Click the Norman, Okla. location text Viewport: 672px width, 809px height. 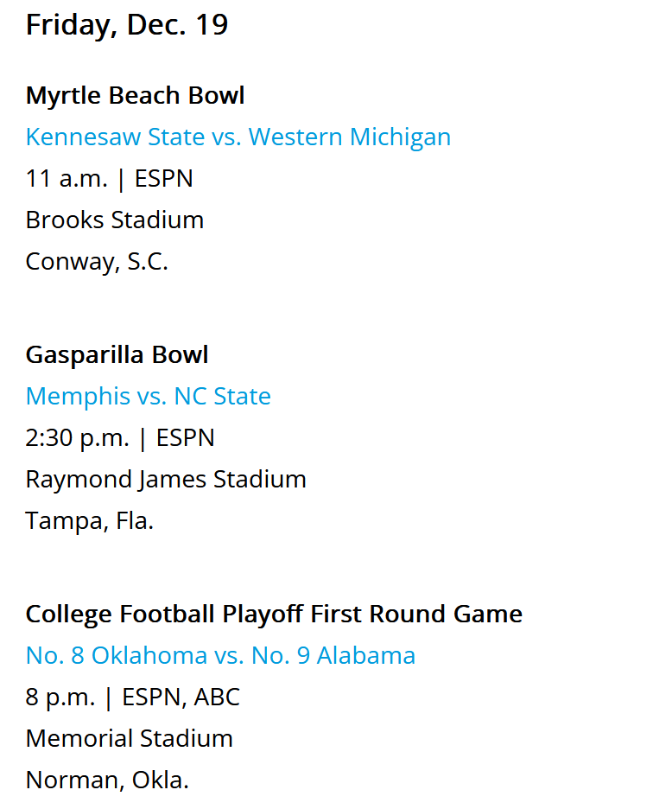click(x=107, y=780)
